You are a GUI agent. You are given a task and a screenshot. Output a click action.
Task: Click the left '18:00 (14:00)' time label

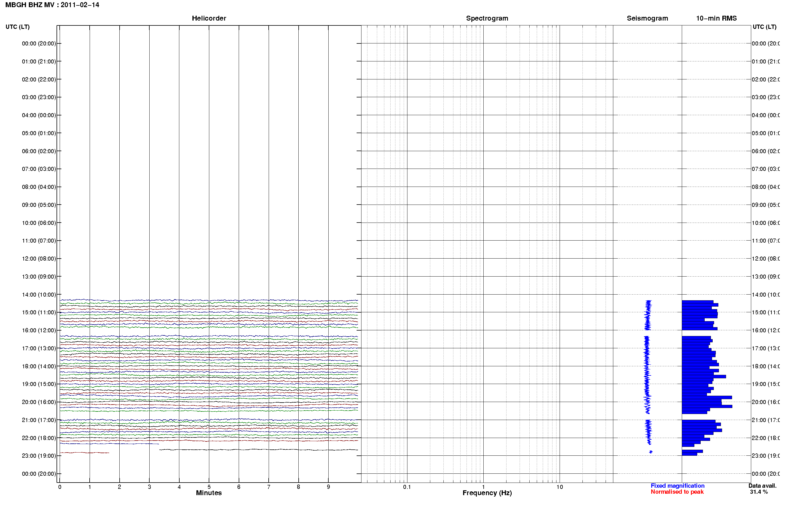tap(39, 366)
